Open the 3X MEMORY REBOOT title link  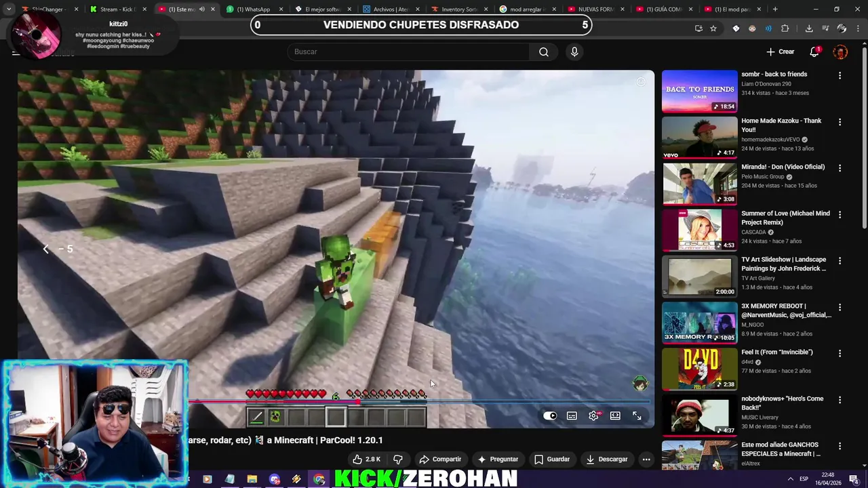click(786, 310)
